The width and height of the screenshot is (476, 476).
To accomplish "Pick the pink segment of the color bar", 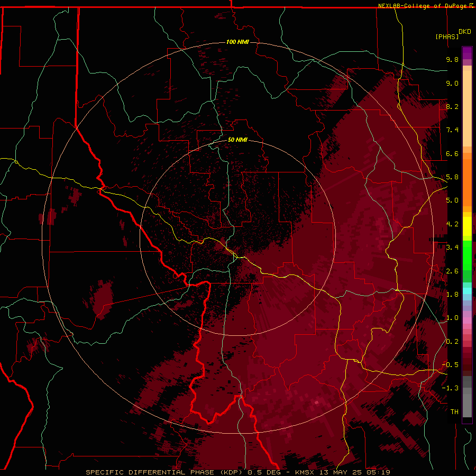I will 467,321.
